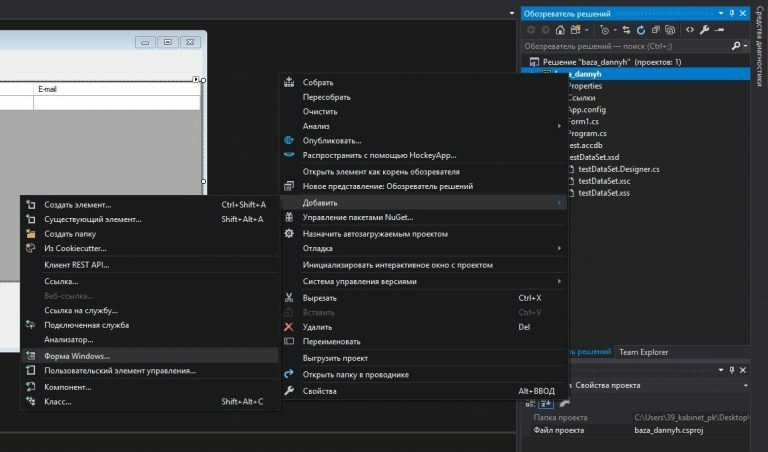Open the window position dropdown on Properties panel
Image resolution: width=768 pixels, height=452 pixels.
click(x=721, y=370)
